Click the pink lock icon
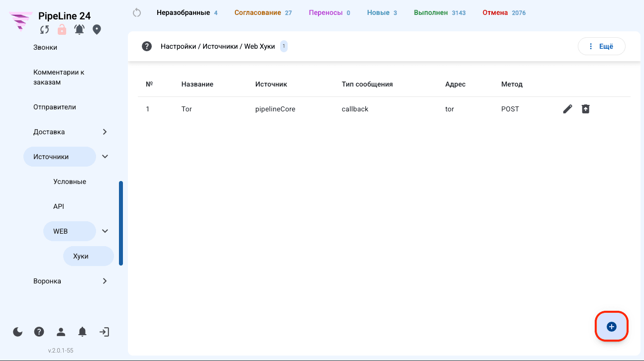 tap(62, 29)
